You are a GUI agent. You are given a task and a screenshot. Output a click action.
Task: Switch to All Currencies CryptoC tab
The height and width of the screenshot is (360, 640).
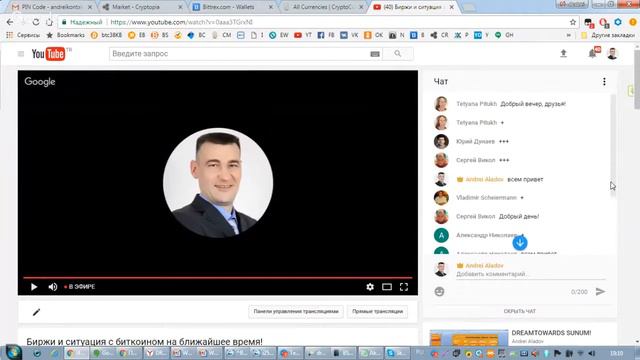[322, 7]
